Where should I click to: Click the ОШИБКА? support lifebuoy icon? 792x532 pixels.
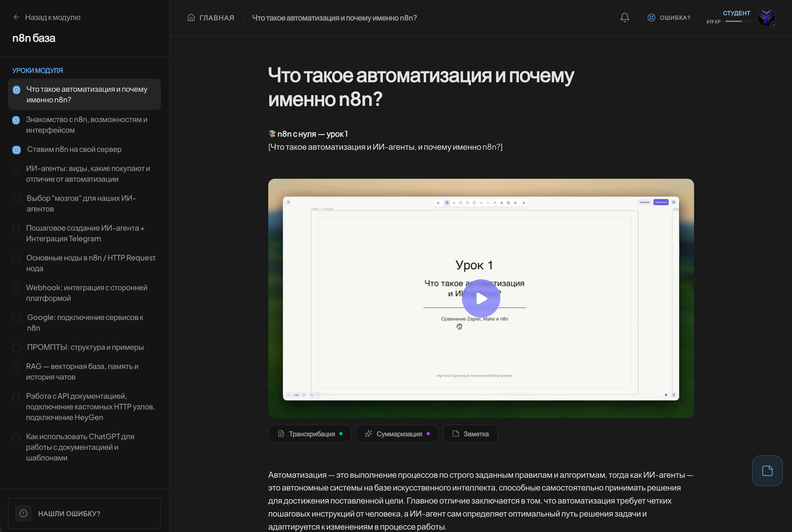[x=651, y=18]
